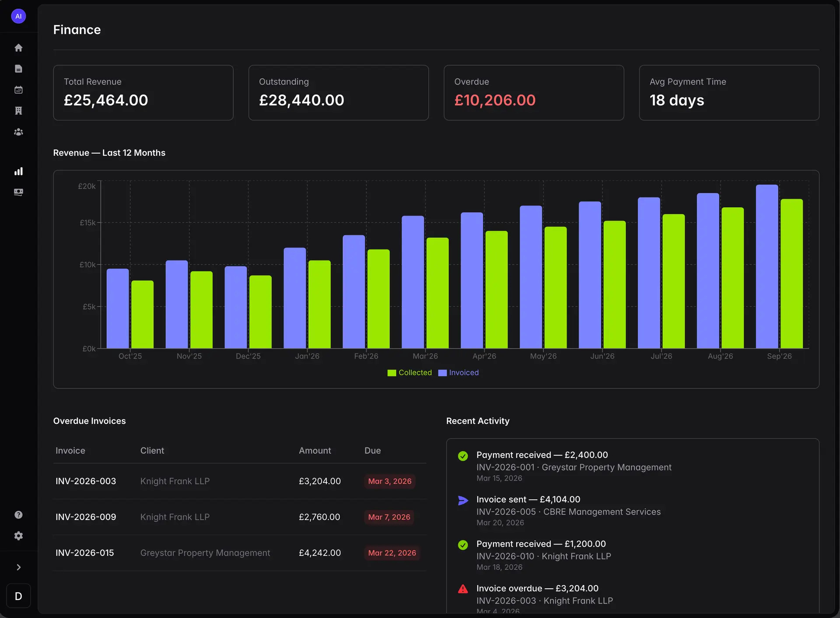Click the Mar'26 purple Invoiced bar

pyautogui.click(x=413, y=282)
